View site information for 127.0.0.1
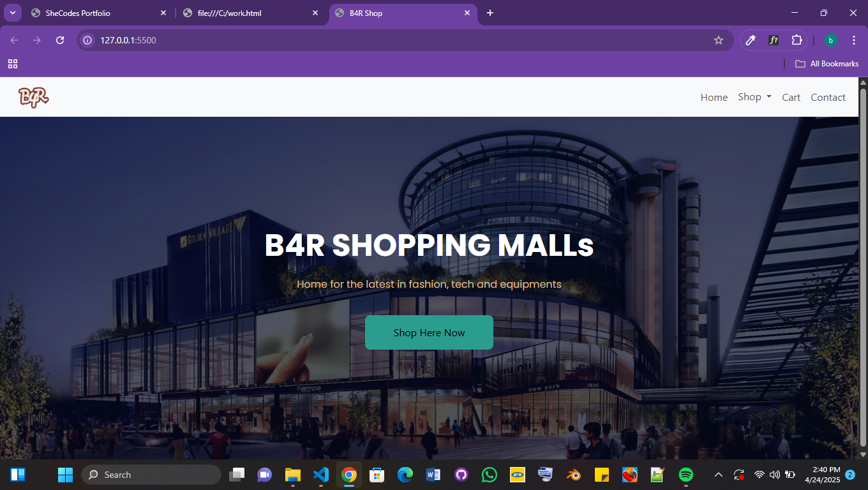Image resolution: width=868 pixels, height=490 pixels. pyautogui.click(x=88, y=40)
